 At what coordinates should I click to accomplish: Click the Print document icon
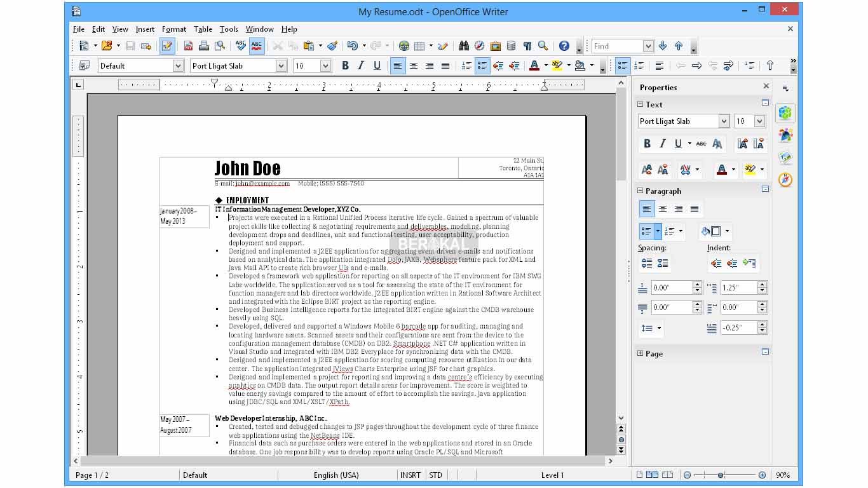point(204,46)
